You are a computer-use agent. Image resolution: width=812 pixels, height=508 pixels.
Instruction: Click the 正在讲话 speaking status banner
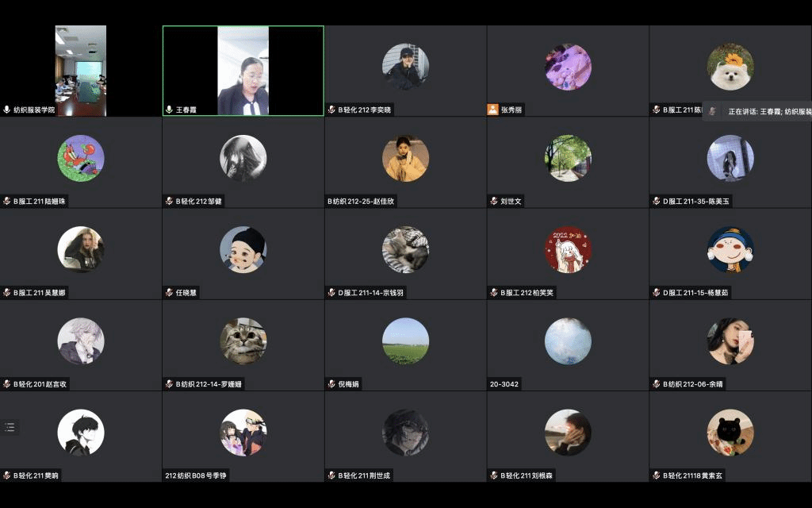click(757, 111)
